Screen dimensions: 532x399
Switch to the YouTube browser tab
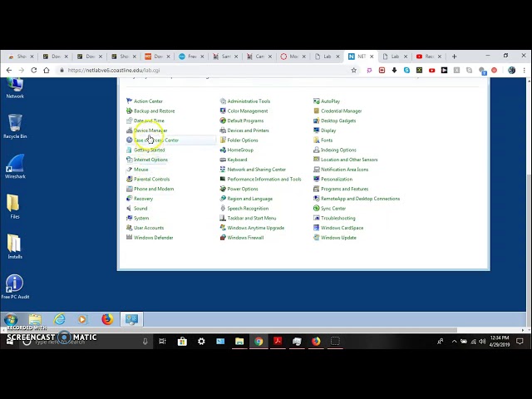(x=429, y=57)
